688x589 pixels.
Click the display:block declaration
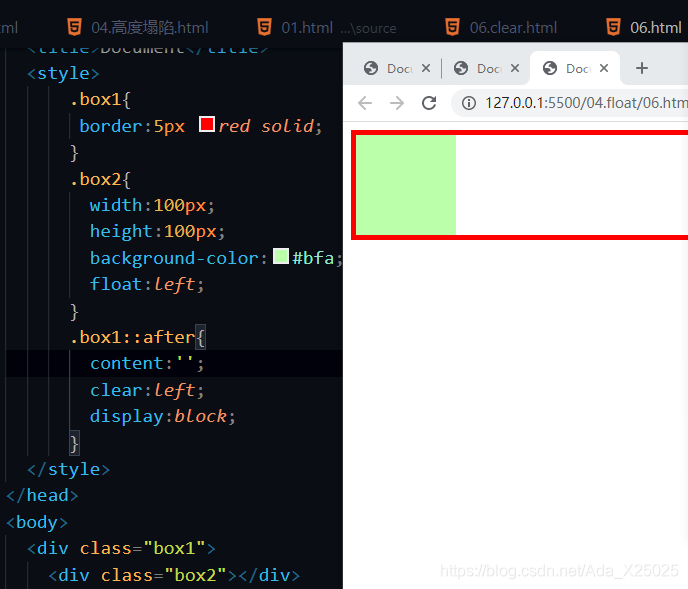pyautogui.click(x=163, y=417)
